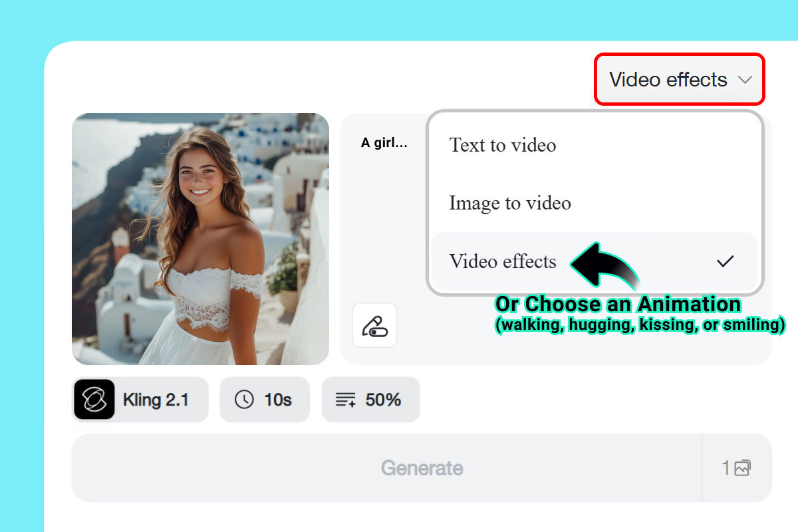The image size is (798, 532).
Task: Click the 'A girl...' prompt text field
Action: (x=384, y=142)
